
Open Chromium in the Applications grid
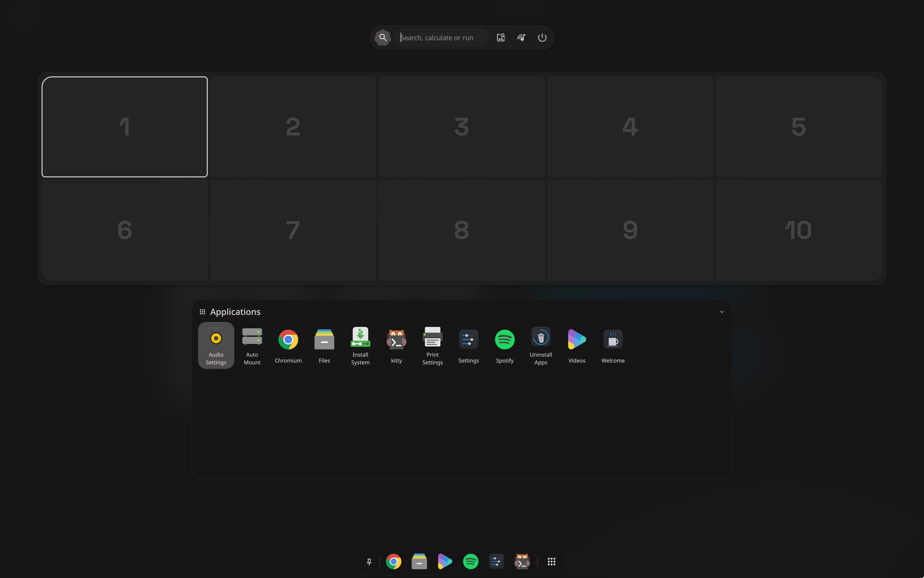(x=288, y=345)
